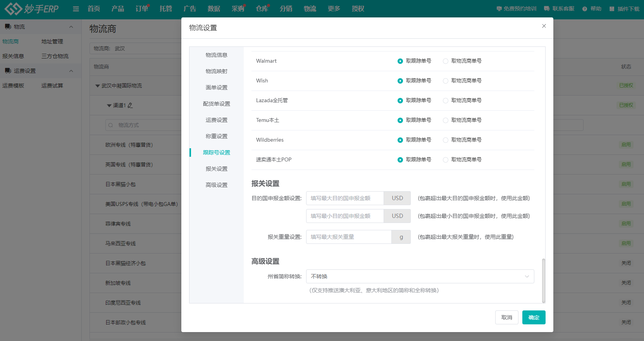Switch to 面单设置 tab in dialog

[x=217, y=87]
